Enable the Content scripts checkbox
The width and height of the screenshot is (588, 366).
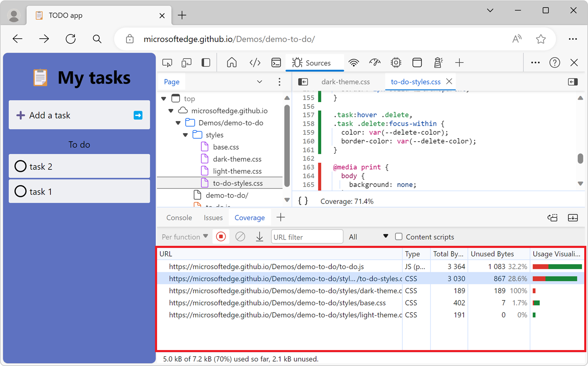399,237
